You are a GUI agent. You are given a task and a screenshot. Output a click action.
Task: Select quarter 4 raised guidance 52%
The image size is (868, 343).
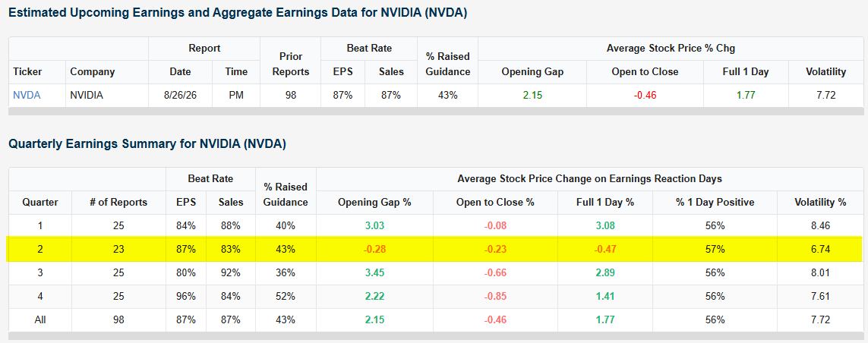285,296
